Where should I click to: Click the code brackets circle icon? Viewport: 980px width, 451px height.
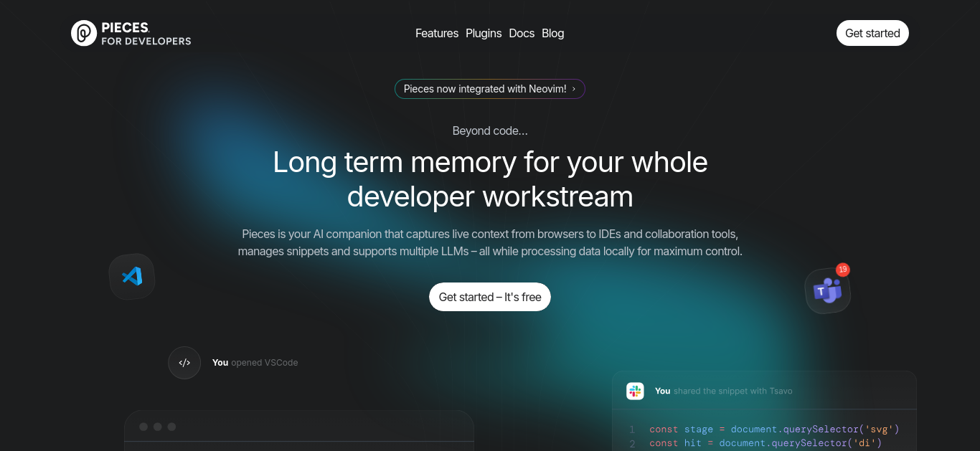(184, 363)
